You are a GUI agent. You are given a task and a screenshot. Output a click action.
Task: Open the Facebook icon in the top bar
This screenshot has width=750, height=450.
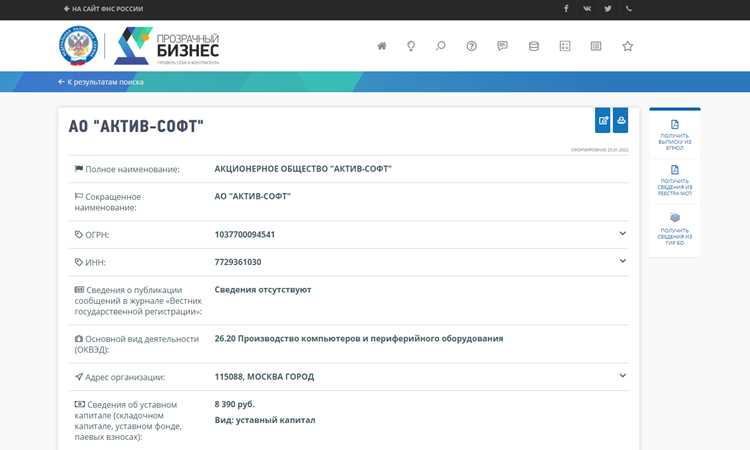(566, 9)
